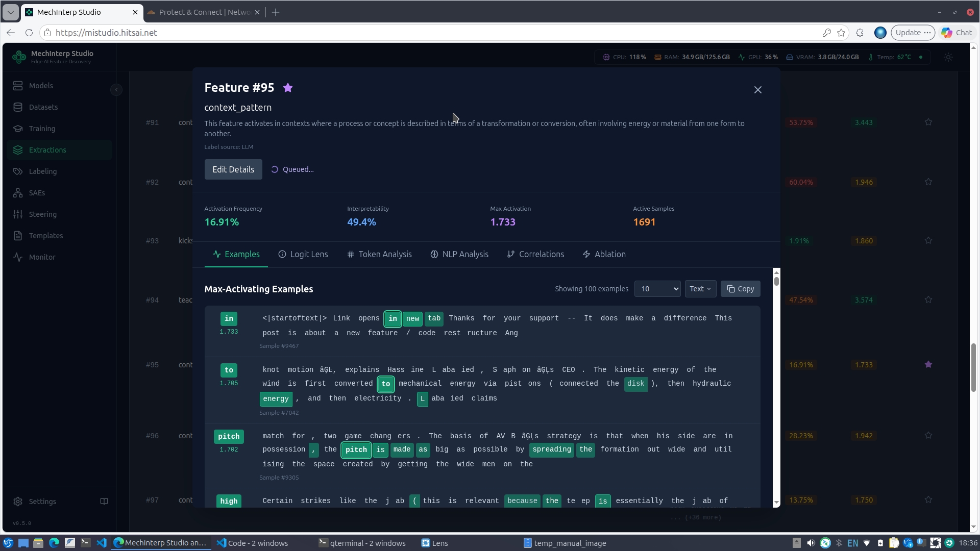980x551 pixels.
Task: Open the Chat copilot button
Action: pos(957,33)
